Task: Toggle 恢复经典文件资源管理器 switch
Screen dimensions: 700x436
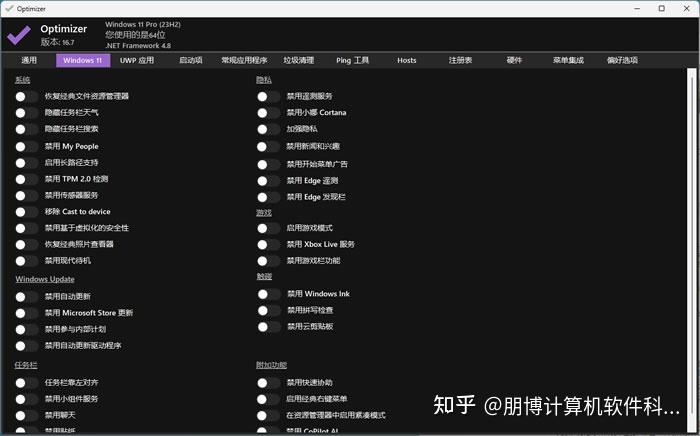Action: click(26, 96)
